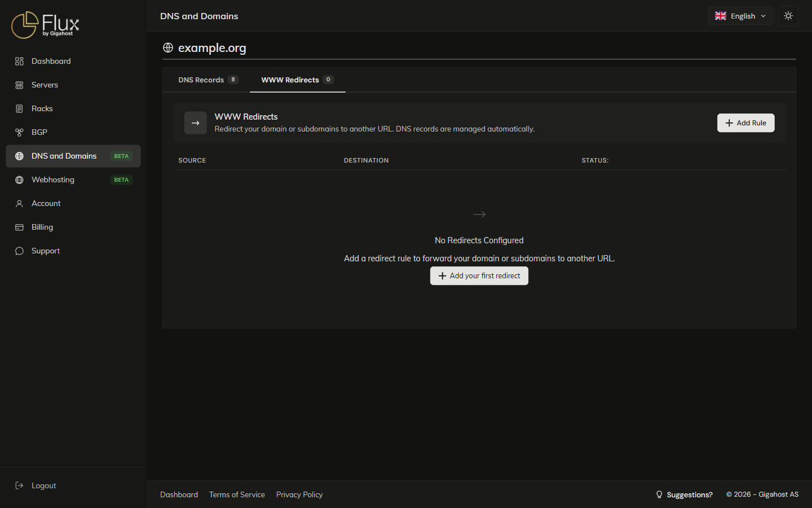Click the 8 count badge on DNS Records
The image size is (812, 508).
pos(233,80)
